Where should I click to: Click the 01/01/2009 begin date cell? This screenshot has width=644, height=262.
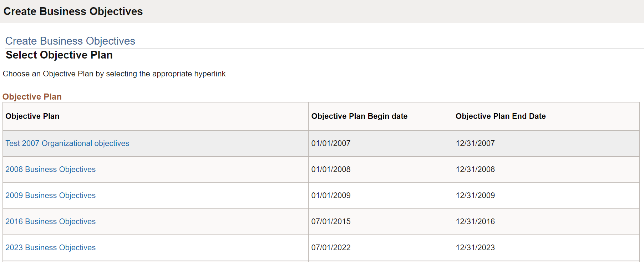click(331, 196)
